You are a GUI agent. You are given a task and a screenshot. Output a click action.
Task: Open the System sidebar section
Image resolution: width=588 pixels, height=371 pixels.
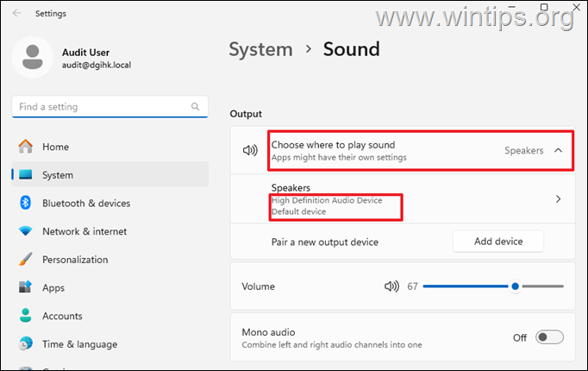tap(58, 175)
